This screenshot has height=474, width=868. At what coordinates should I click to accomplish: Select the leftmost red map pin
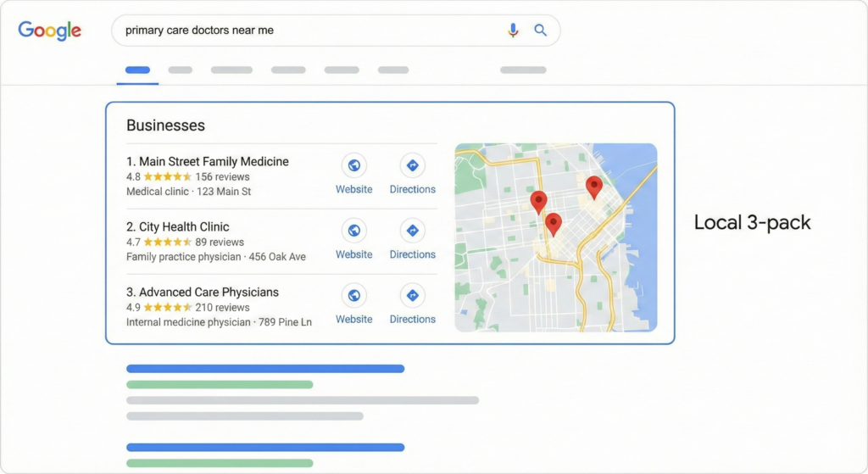tap(538, 201)
